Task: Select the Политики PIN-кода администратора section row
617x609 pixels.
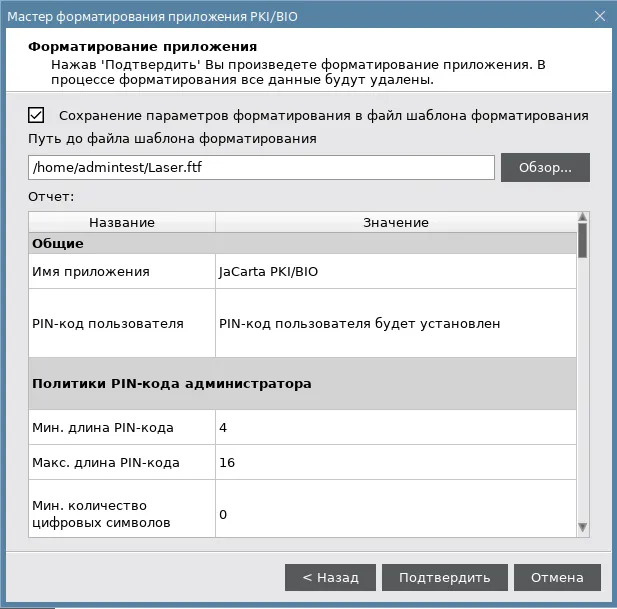Action: [x=302, y=383]
